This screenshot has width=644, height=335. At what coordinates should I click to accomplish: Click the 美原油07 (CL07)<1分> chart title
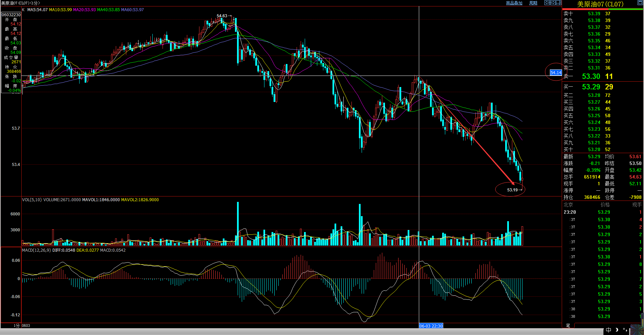coord(20,3)
